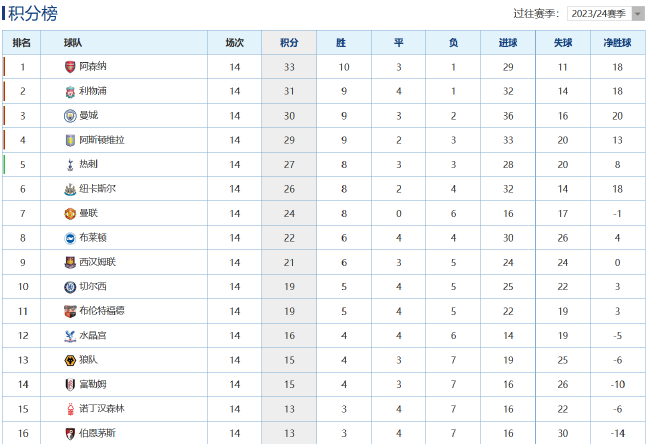
Task: Click the Manchester United crest icon
Action: click(70, 214)
